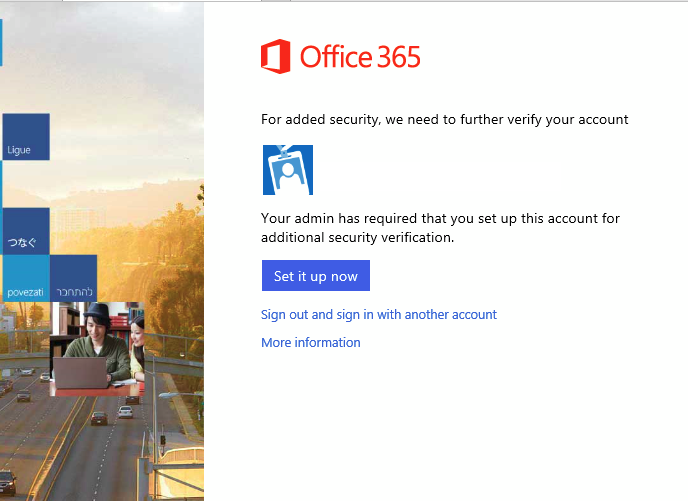
Task: Click the blue ID badge verification icon
Action: (x=287, y=170)
